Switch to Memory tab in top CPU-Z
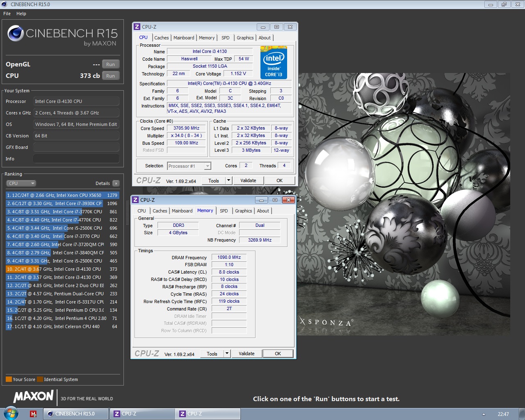 (207, 38)
